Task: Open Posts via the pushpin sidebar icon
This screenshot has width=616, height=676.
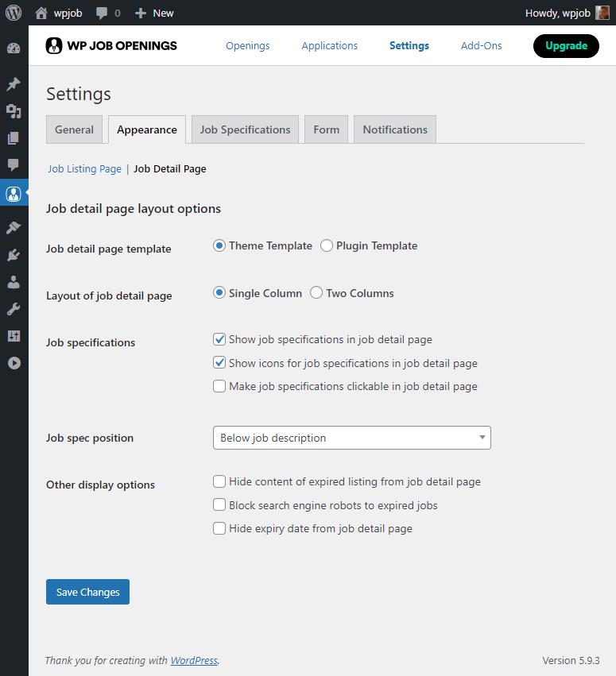Action: pos(14,84)
